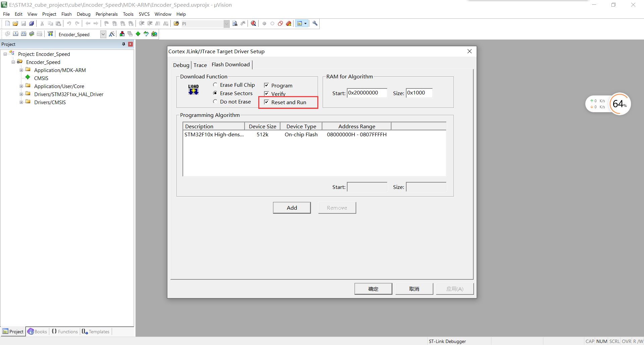Create a new file with the toolbar icon
Viewport: 644px width, 345px height.
(x=7, y=23)
